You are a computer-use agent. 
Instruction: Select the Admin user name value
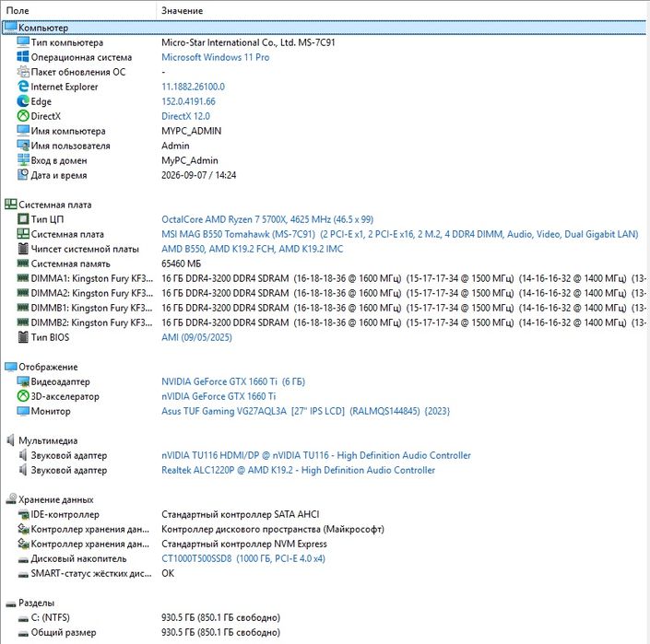[175, 146]
